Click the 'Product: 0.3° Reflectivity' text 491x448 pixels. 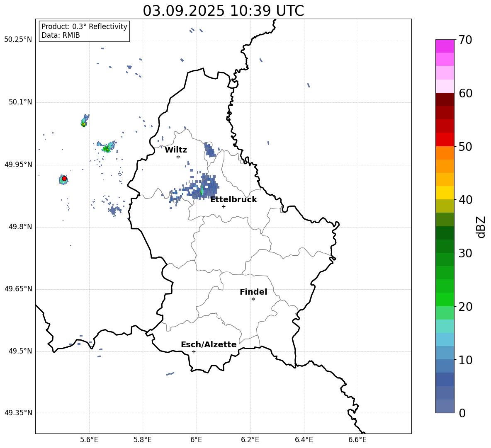pyautogui.click(x=84, y=27)
